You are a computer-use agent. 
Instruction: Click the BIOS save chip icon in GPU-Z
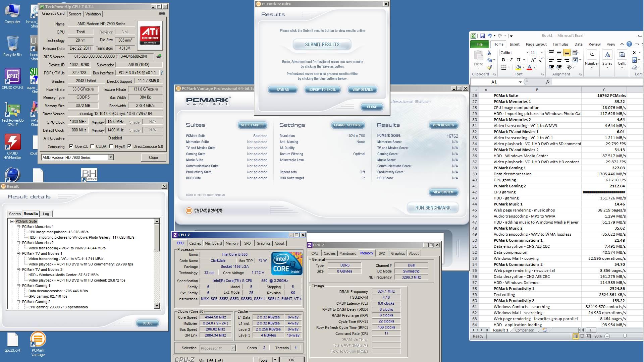point(159,56)
